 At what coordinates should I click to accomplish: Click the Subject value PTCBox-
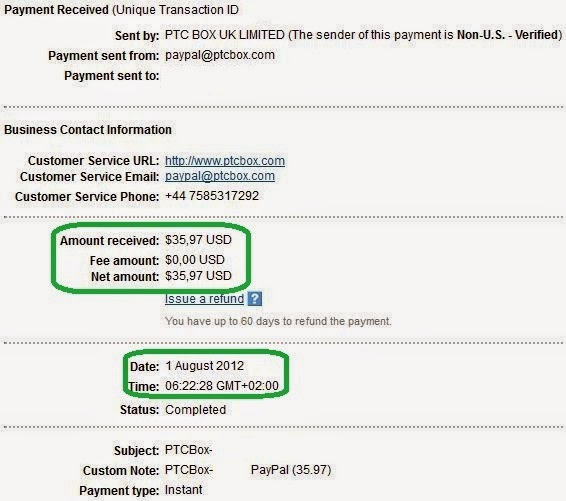click(188, 450)
